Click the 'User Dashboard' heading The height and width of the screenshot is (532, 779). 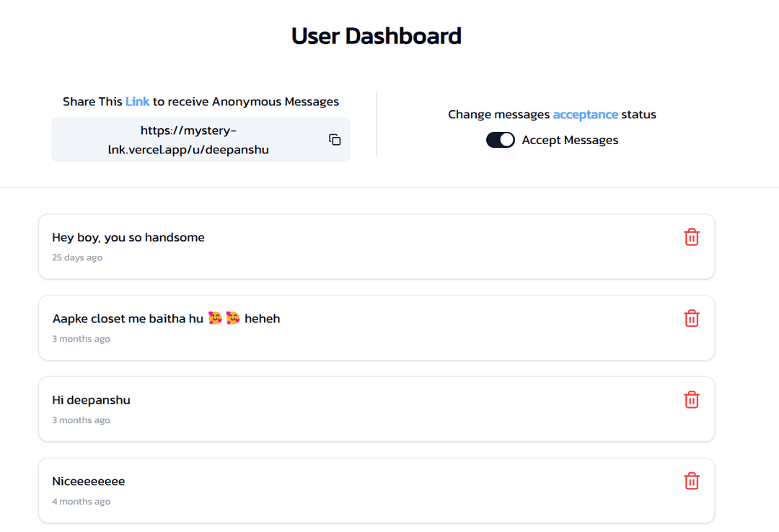[376, 36]
